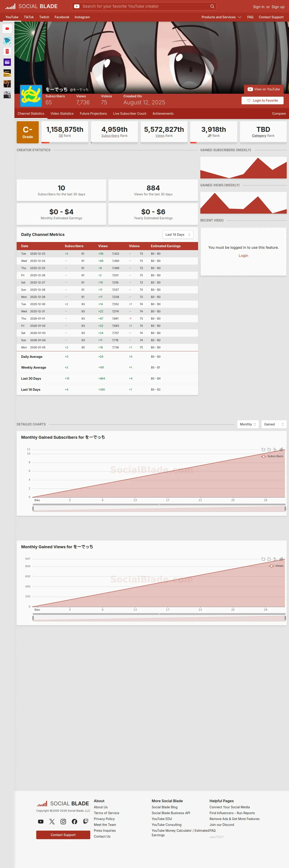Viewport: 289px width, 868px height.
Task: Click the search magnifier icon
Action: (x=212, y=6)
